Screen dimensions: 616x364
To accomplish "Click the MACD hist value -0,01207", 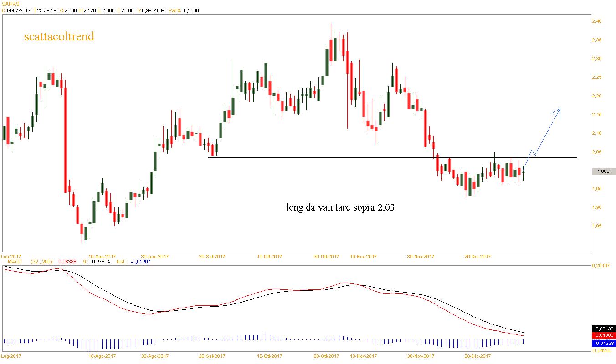I will pyautogui.click(x=140, y=262).
